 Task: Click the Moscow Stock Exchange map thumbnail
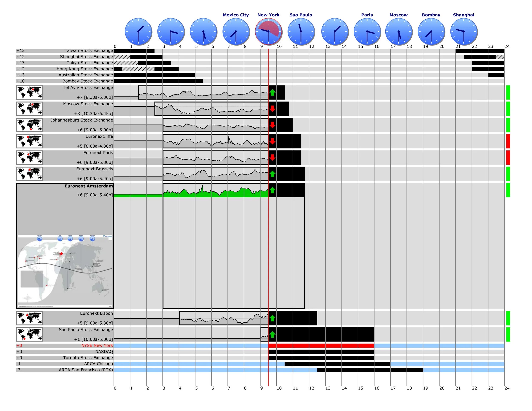pos(30,109)
